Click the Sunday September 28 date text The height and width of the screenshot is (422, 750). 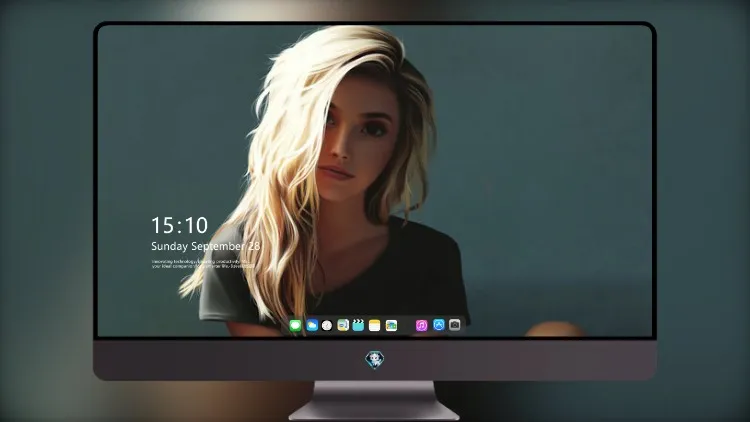tap(206, 246)
